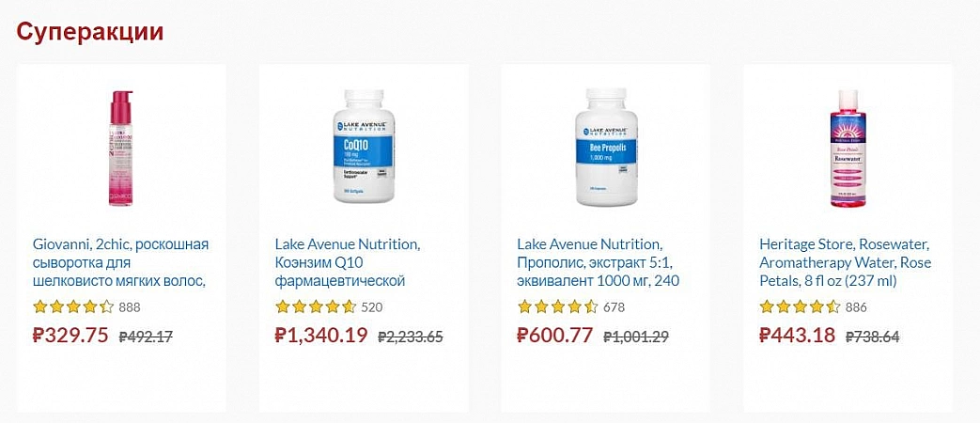This screenshot has height=423, width=980.
Task: View the 520 reviews for CoQ10
Action: click(372, 307)
